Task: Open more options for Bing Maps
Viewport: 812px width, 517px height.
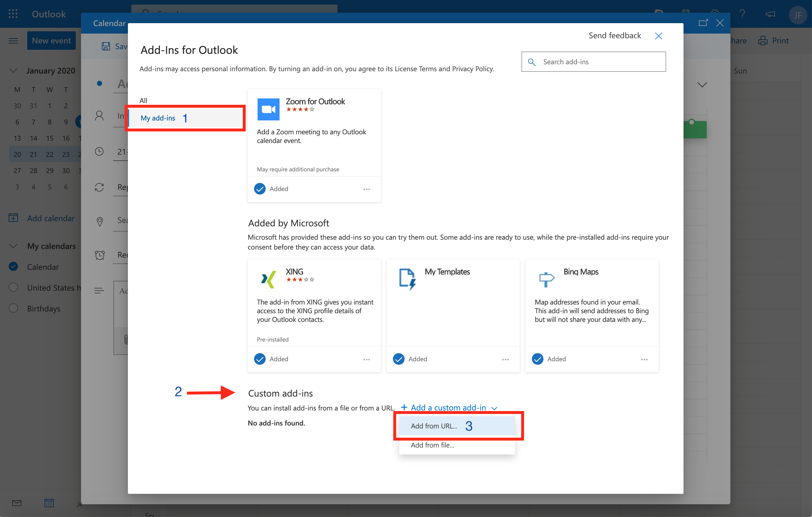Action: 644,360
